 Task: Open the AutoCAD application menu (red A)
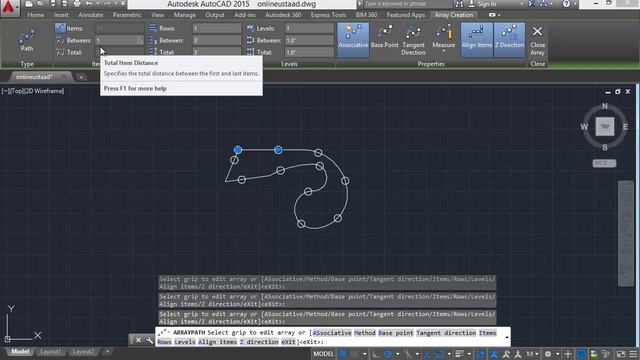click(8, 7)
